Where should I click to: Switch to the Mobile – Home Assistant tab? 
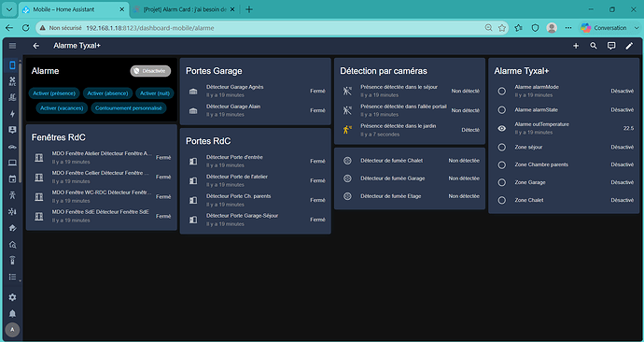(74, 9)
